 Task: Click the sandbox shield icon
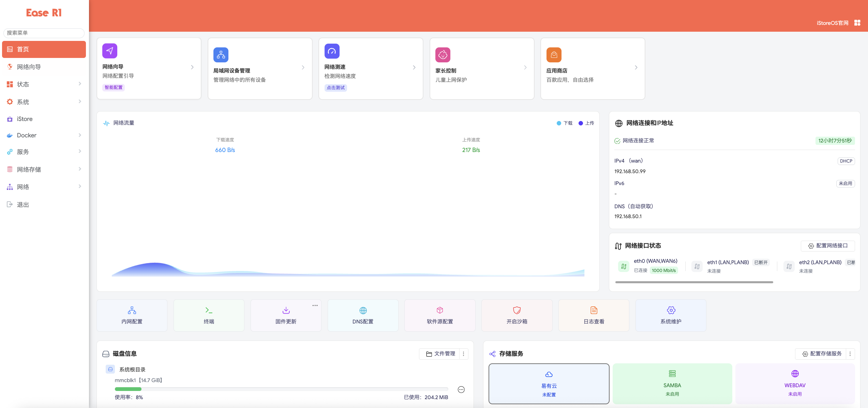coord(517,310)
